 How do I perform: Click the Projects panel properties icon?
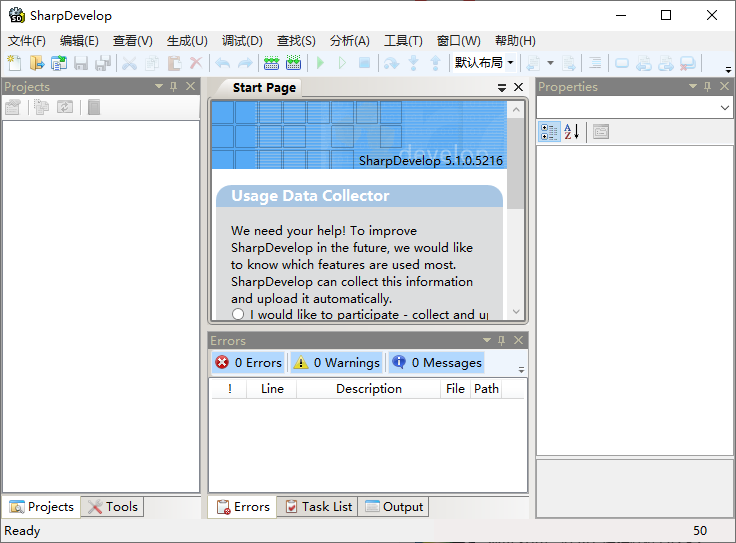pos(13,107)
